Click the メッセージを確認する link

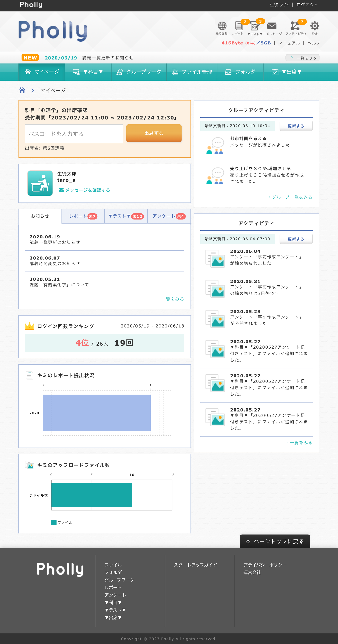coord(84,190)
